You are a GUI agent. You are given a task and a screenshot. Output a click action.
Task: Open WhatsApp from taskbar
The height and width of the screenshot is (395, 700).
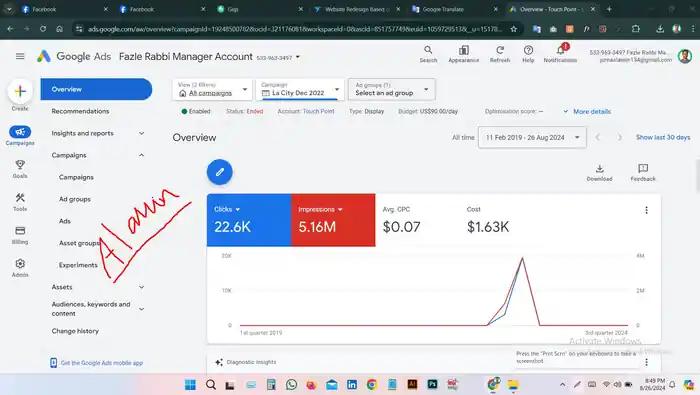[292, 385]
